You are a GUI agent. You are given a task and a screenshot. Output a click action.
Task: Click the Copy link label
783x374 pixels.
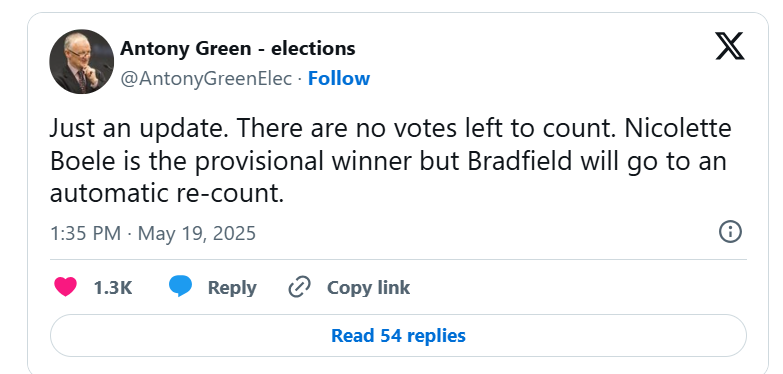point(369,288)
